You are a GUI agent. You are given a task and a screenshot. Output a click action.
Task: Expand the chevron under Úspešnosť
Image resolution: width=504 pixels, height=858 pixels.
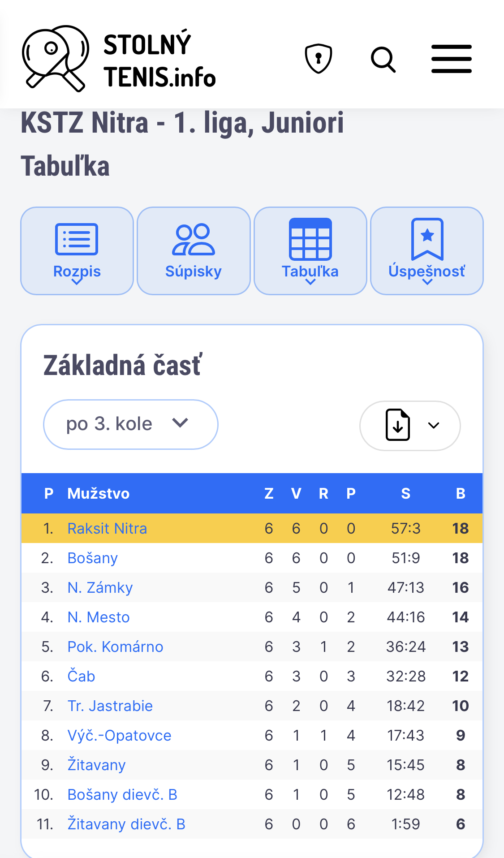pyautogui.click(x=427, y=282)
